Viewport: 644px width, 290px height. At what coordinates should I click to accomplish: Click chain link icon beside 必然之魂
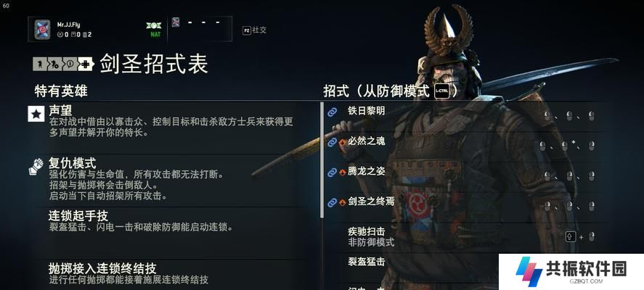coord(332,142)
